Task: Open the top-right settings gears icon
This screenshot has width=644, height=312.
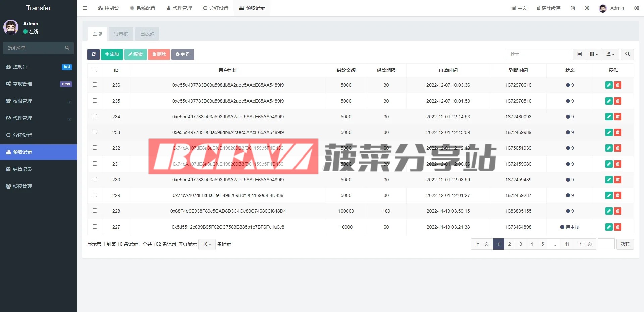Action: (x=636, y=8)
